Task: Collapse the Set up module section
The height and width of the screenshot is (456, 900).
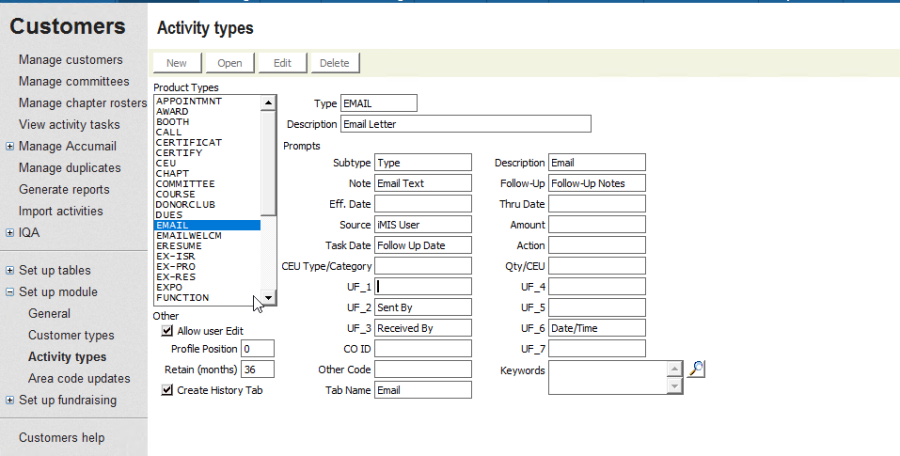Action: [x=9, y=292]
